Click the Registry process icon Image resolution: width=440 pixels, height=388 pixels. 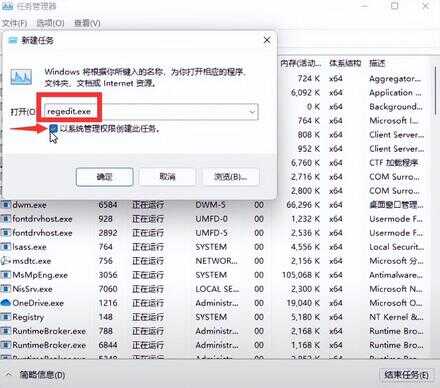tap(6, 317)
